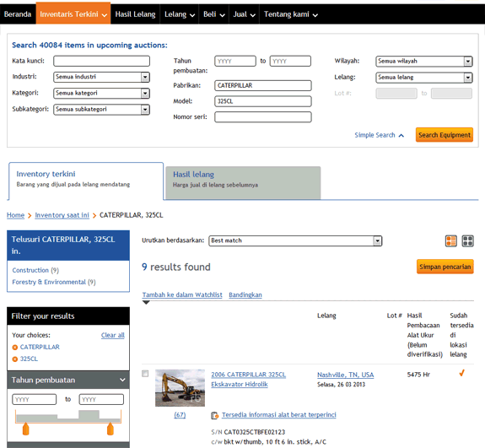Open the Beli menu
The width and height of the screenshot is (485, 448).
[213, 14]
